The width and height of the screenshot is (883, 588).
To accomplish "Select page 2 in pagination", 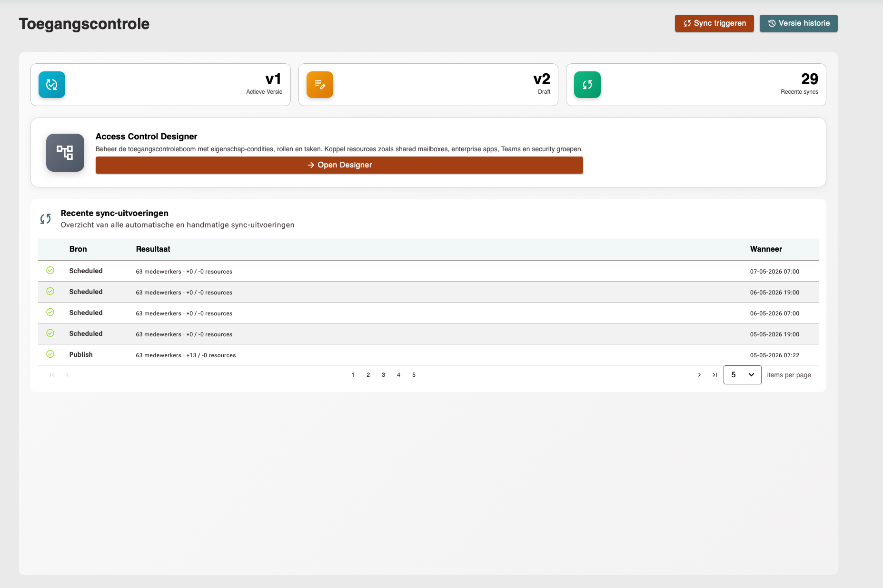I will tap(368, 375).
